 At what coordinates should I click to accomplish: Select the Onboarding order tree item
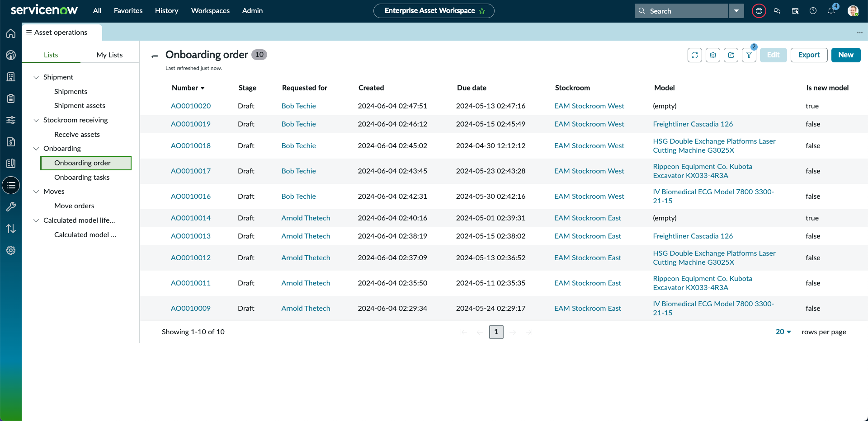(x=86, y=163)
